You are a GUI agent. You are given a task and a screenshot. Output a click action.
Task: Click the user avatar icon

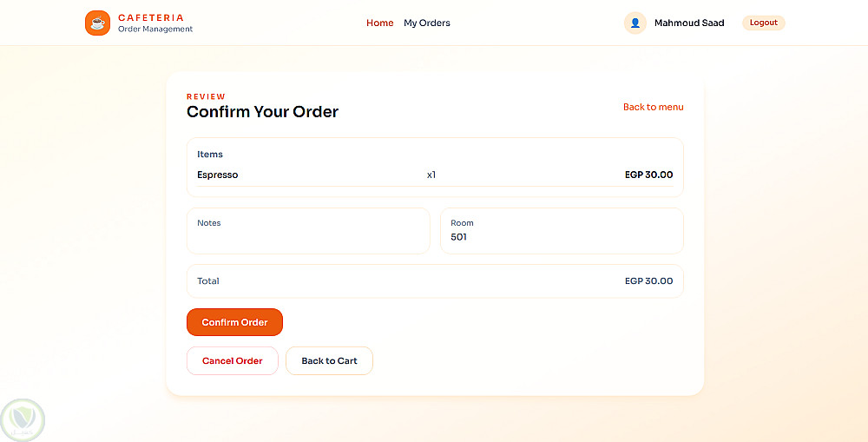[x=635, y=23]
